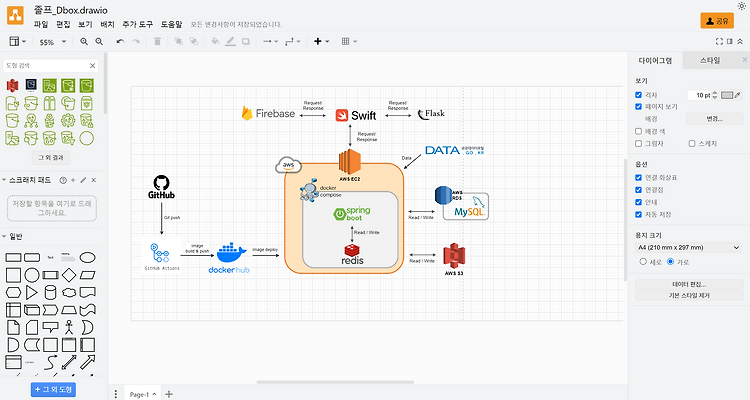This screenshot has height=400, width=750.
Task: Open the 배치 menu
Action: [107, 24]
